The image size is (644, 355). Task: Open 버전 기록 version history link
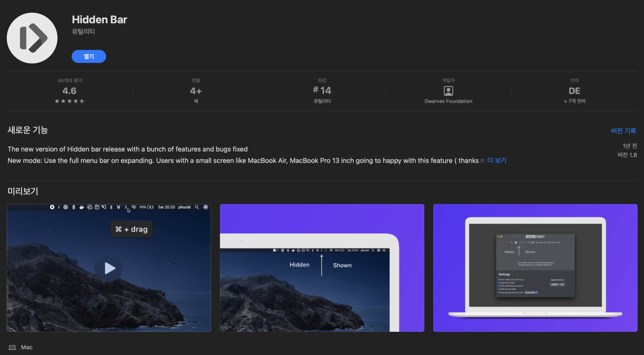pos(623,131)
